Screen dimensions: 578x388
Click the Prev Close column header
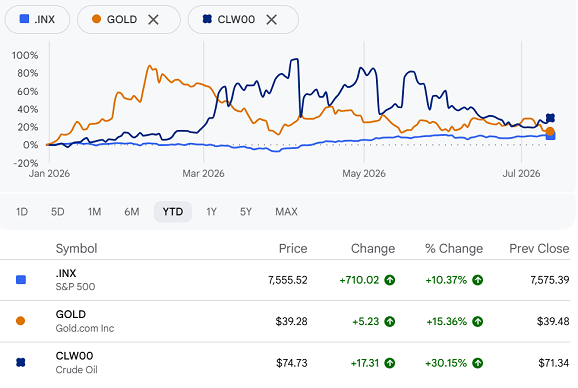539,249
